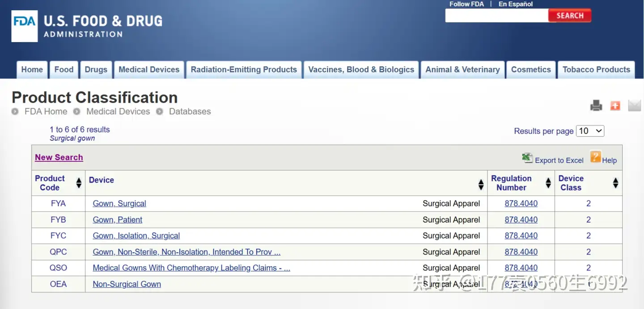The image size is (644, 309).
Task: Select product code OEA cell
Action: [58, 284]
